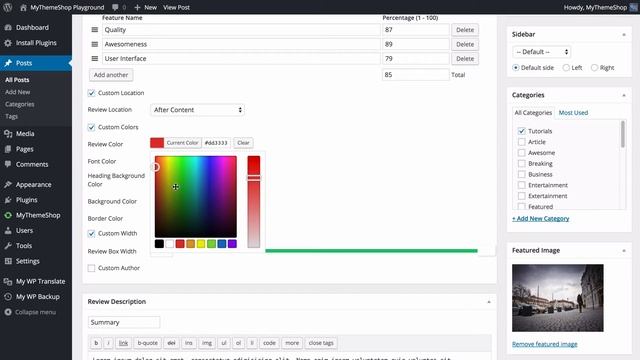Screen dimensions: 640x360
Task: Check the Article category
Action: [522, 142]
